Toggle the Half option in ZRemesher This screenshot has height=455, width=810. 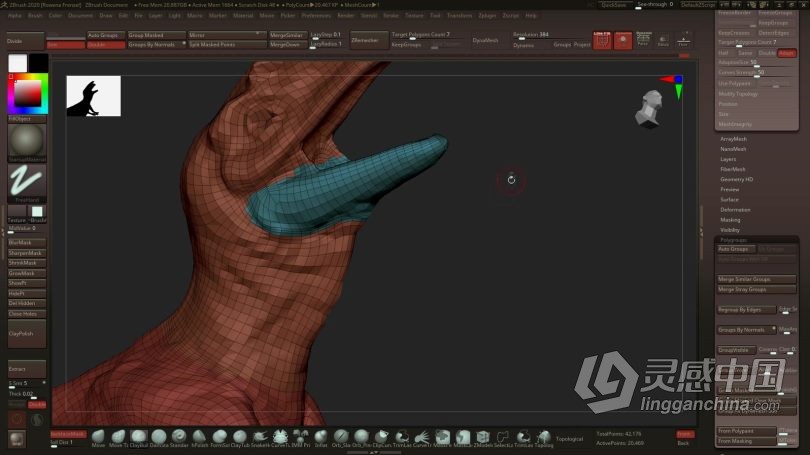click(x=723, y=53)
